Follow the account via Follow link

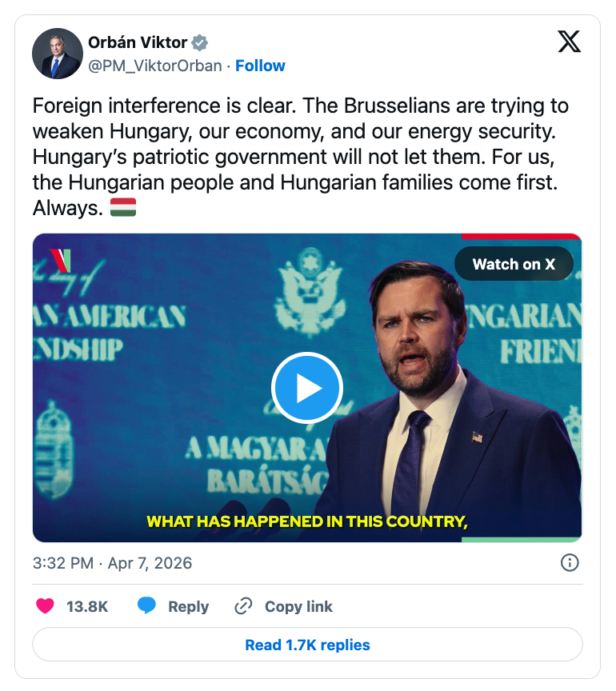260,66
